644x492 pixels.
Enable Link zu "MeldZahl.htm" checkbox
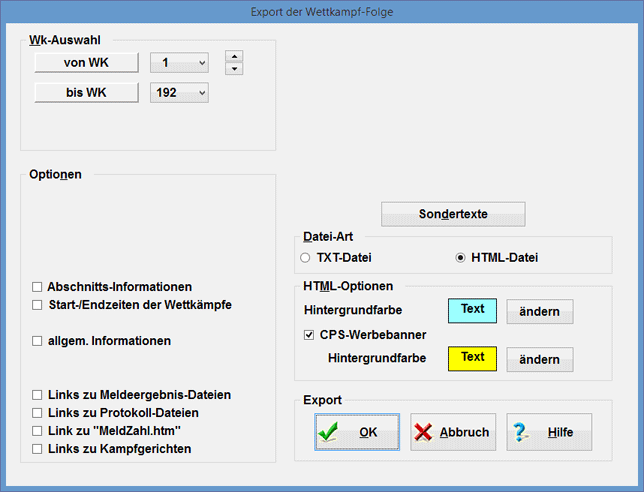(x=38, y=431)
